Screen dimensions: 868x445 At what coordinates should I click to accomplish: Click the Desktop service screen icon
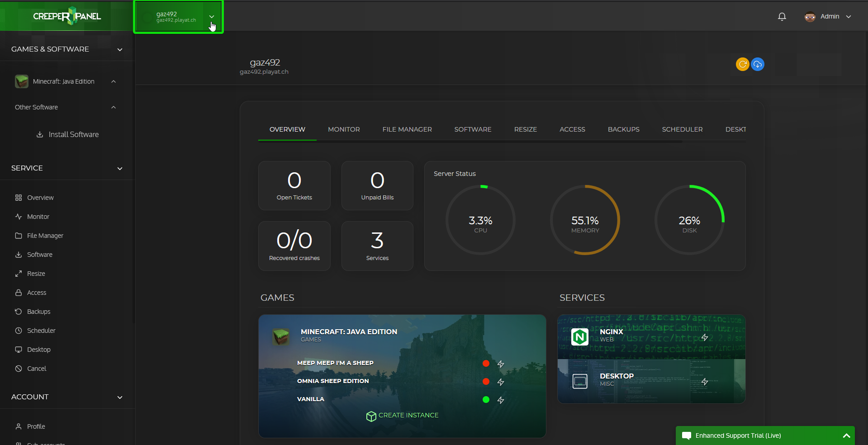coord(580,381)
